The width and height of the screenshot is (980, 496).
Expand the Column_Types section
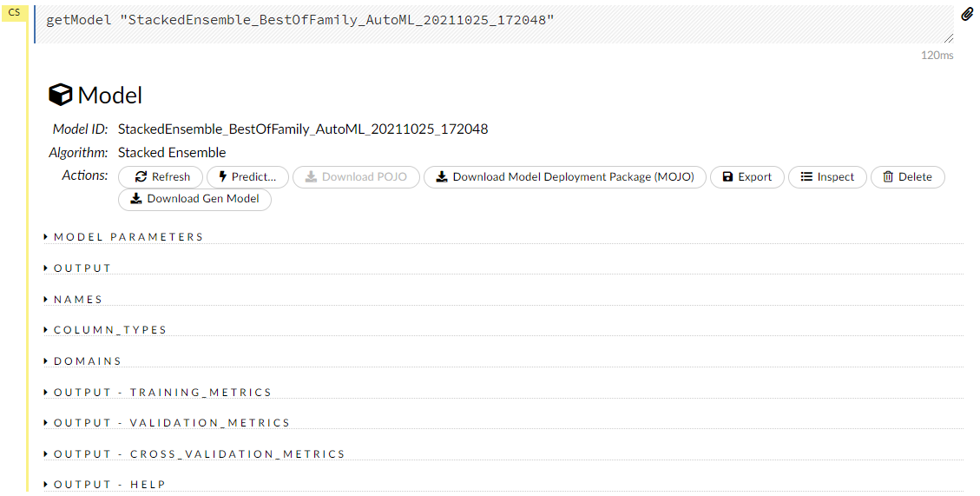pos(109,330)
